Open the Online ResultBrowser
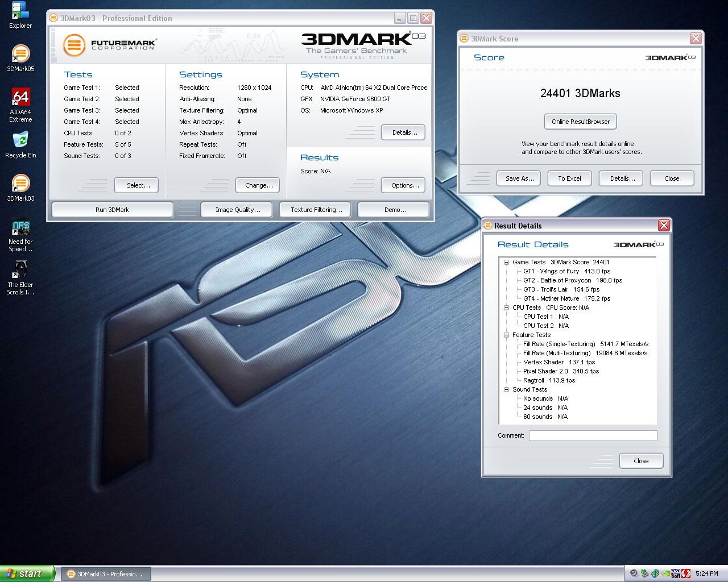The width and height of the screenshot is (728, 582). 580,121
